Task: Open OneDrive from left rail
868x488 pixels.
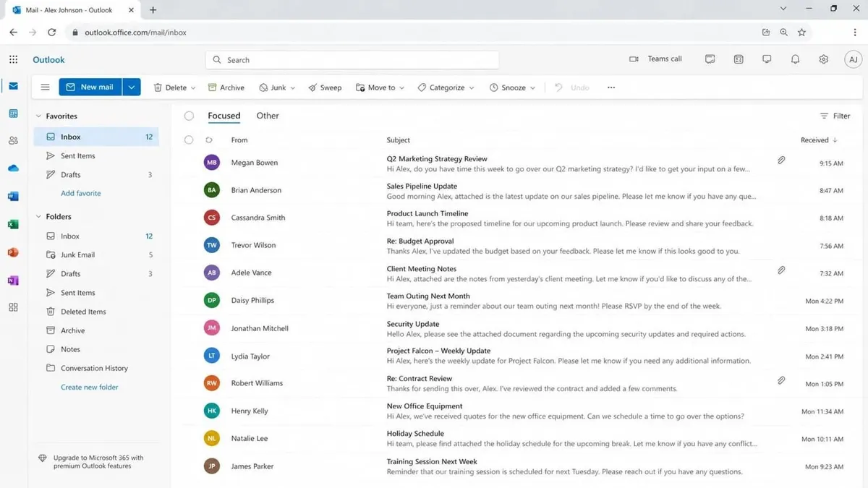Action: (x=13, y=168)
